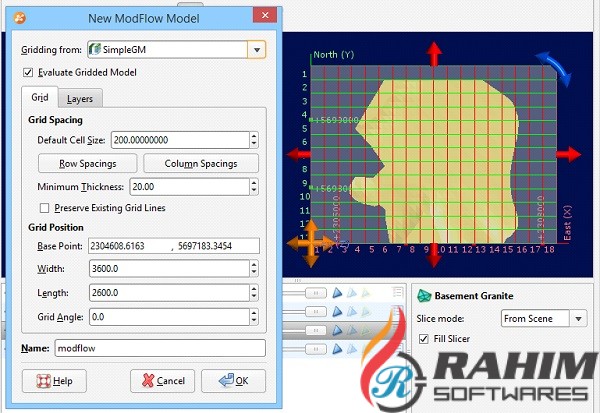Toggle Evaluate Gridded Model checkbox
The height and width of the screenshot is (413, 600).
click(x=28, y=72)
